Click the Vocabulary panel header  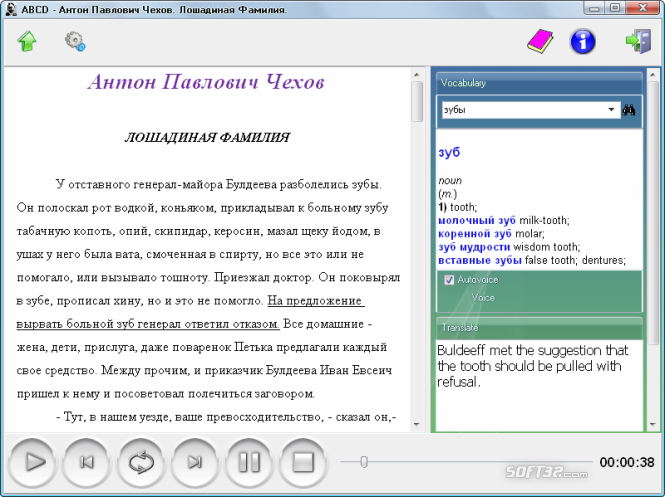click(539, 83)
